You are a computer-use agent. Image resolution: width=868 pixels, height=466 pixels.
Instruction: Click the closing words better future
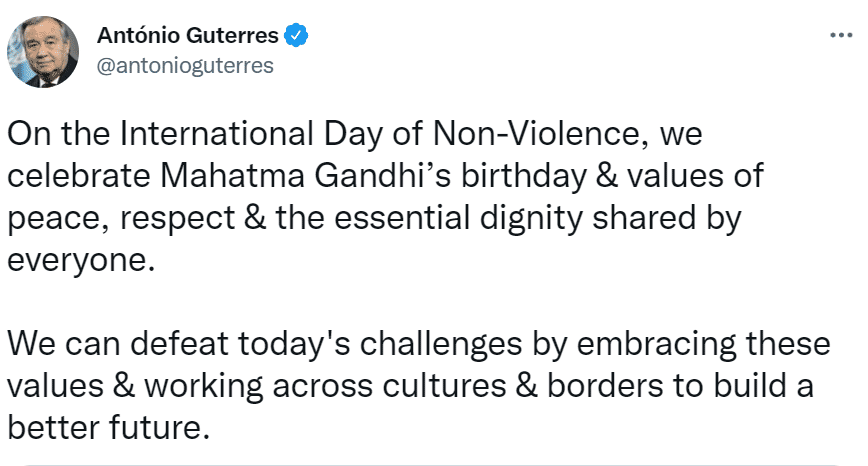(x=108, y=428)
